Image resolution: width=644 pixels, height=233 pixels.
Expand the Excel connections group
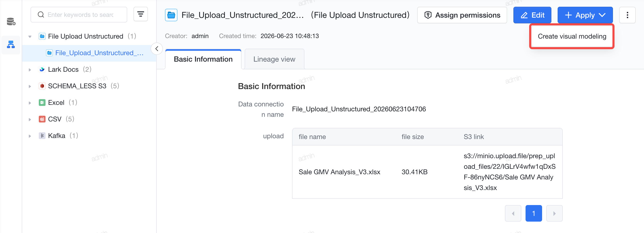click(30, 103)
